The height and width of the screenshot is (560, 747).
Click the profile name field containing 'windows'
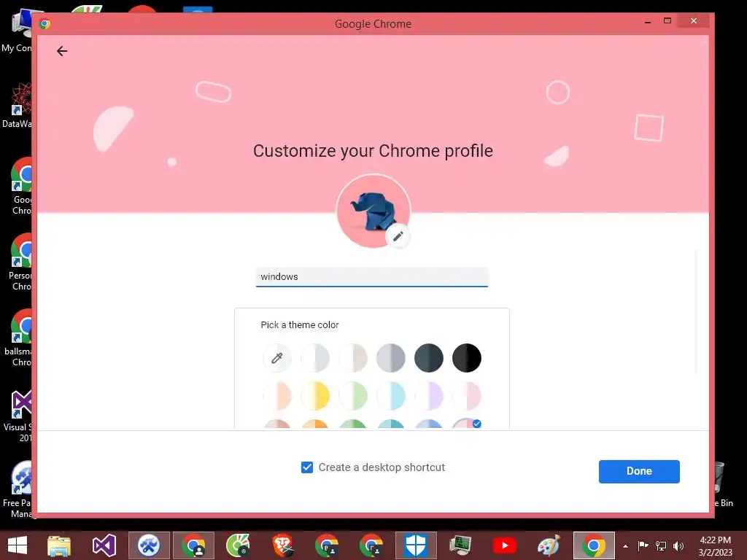372,277
